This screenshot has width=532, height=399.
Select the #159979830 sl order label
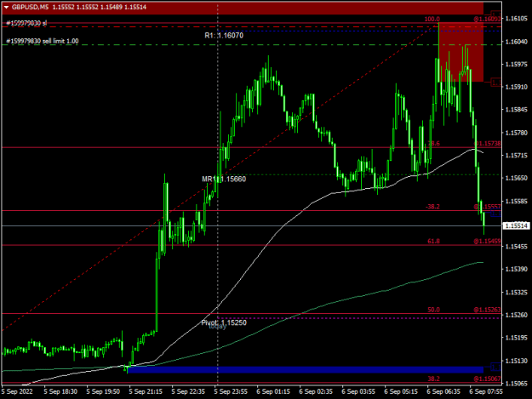coord(26,23)
